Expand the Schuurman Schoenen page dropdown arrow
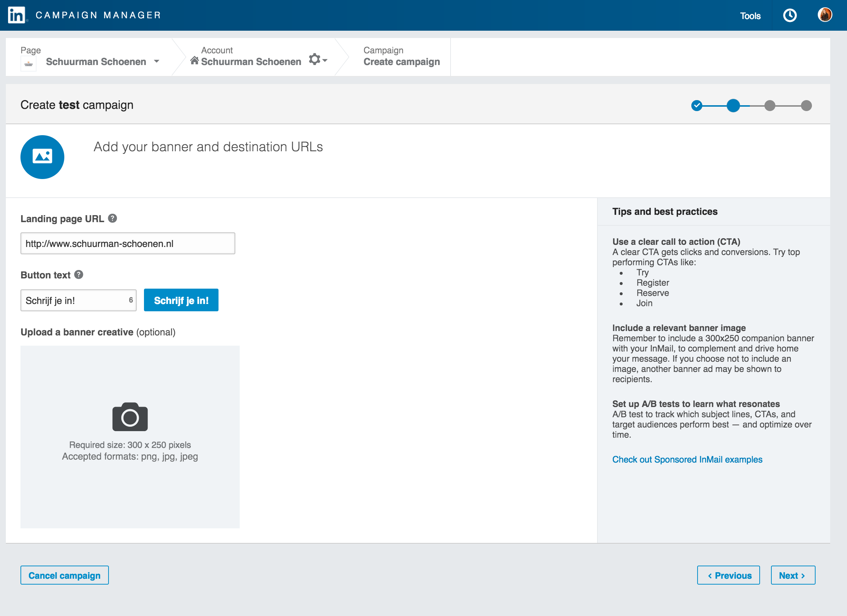Screen dimensions: 847x616 [157, 61]
